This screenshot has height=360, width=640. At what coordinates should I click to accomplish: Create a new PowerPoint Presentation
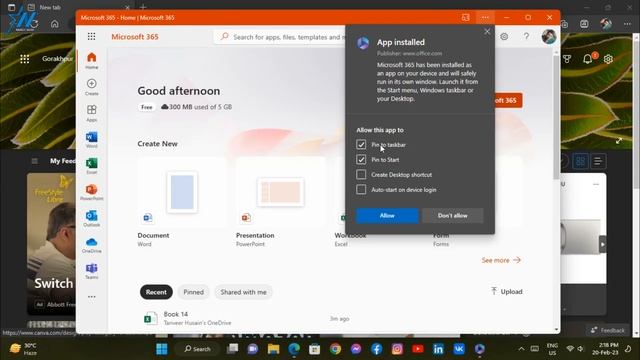point(280,202)
